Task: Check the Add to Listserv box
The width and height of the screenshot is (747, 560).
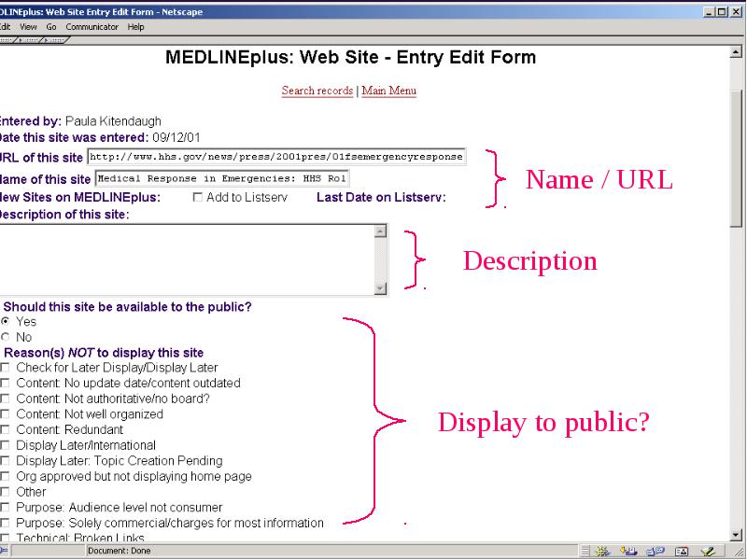Action: point(197,197)
